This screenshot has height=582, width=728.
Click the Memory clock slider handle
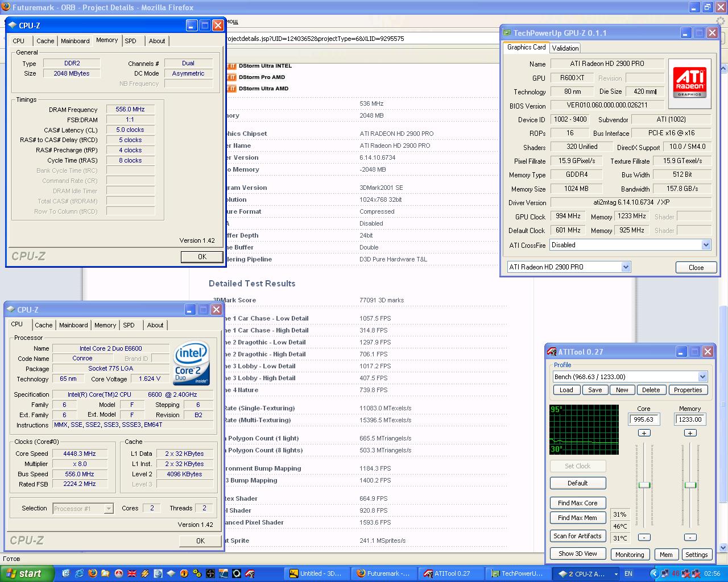click(x=690, y=485)
